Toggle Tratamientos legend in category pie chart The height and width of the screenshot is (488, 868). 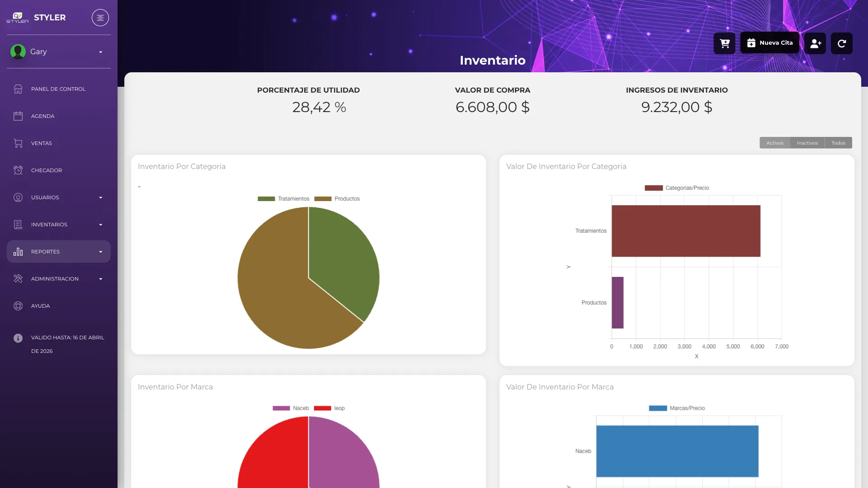pyautogui.click(x=283, y=199)
